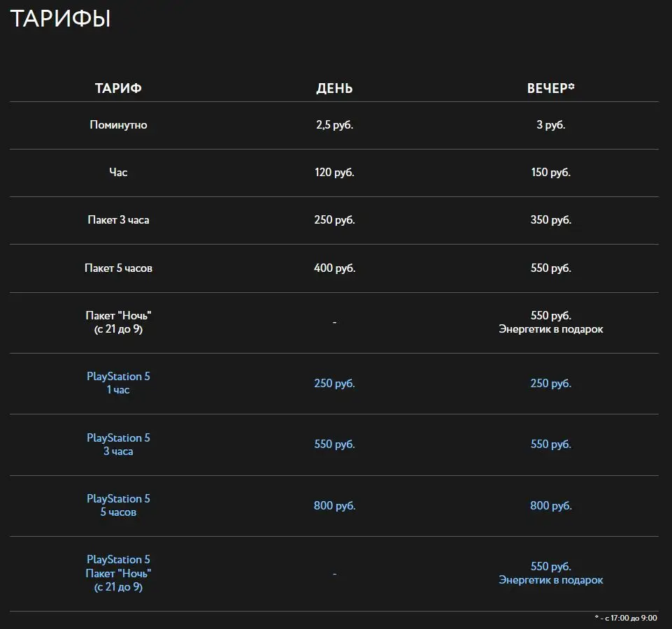Screen dimensions: 672x629
Task: Click the Час tariff name
Action: coord(118,173)
